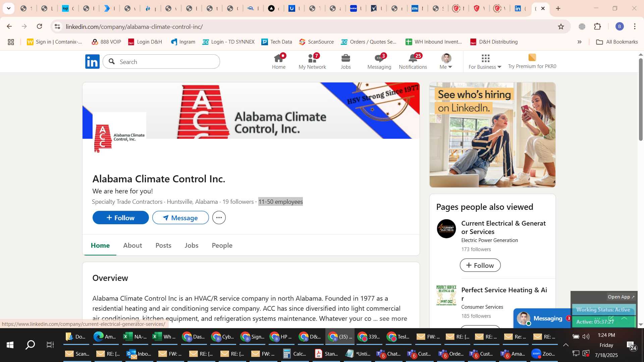The height and width of the screenshot is (362, 644).
Task: Switch to the company Jobs tab
Action: 192,245
